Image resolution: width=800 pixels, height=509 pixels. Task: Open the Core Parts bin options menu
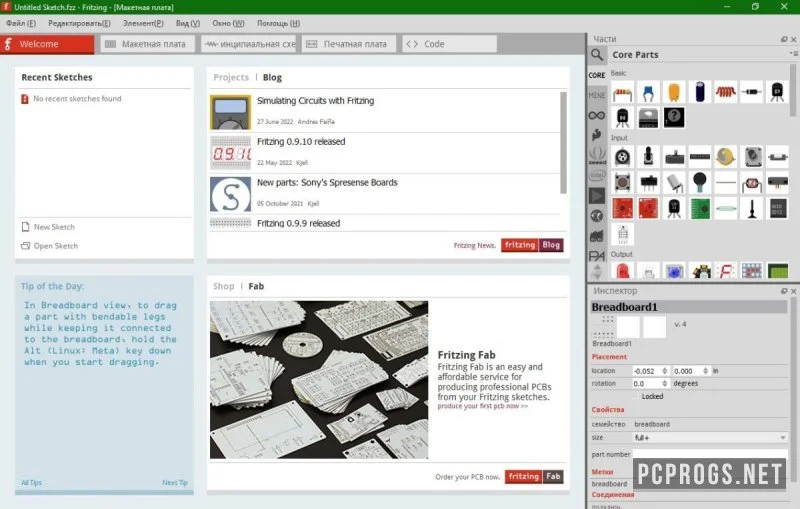[793, 53]
